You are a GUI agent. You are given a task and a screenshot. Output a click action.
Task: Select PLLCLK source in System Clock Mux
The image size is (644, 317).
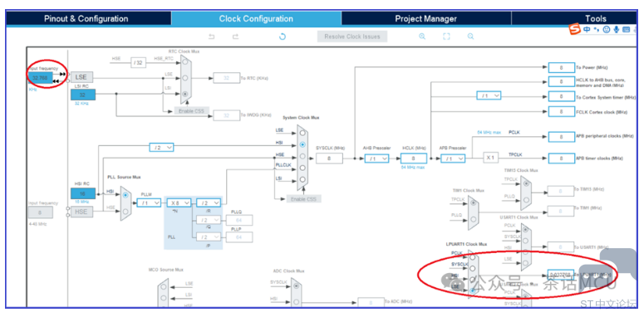302,168
